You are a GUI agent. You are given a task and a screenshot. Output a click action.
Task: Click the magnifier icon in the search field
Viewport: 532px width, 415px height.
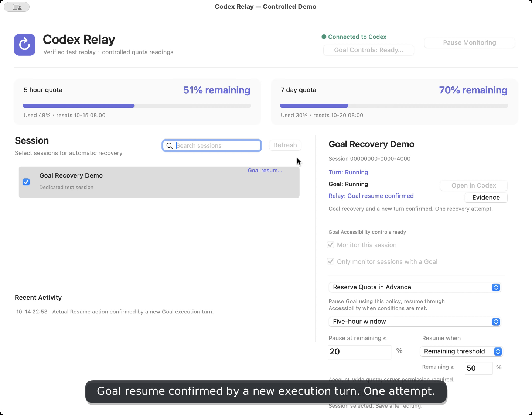point(170,146)
